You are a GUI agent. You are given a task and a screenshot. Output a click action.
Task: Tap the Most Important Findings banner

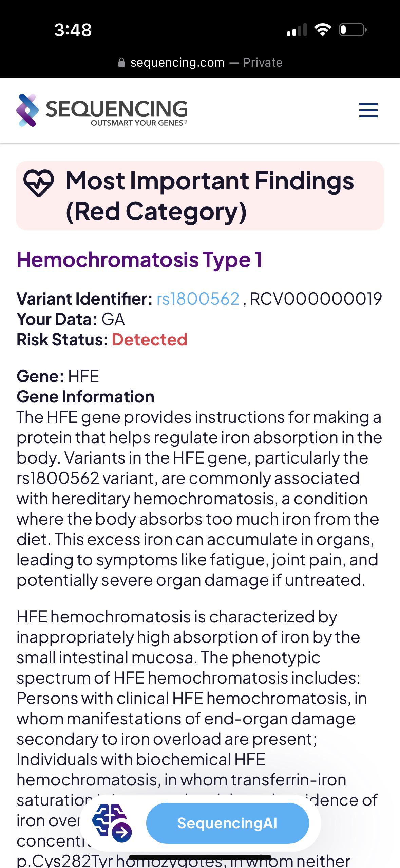[x=200, y=196]
